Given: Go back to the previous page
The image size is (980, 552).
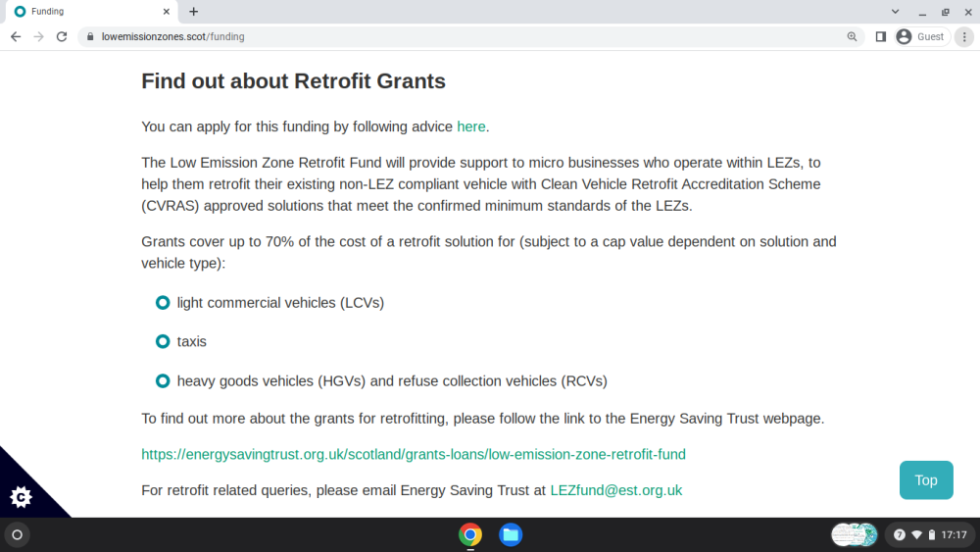Looking at the screenshot, I should tap(16, 37).
